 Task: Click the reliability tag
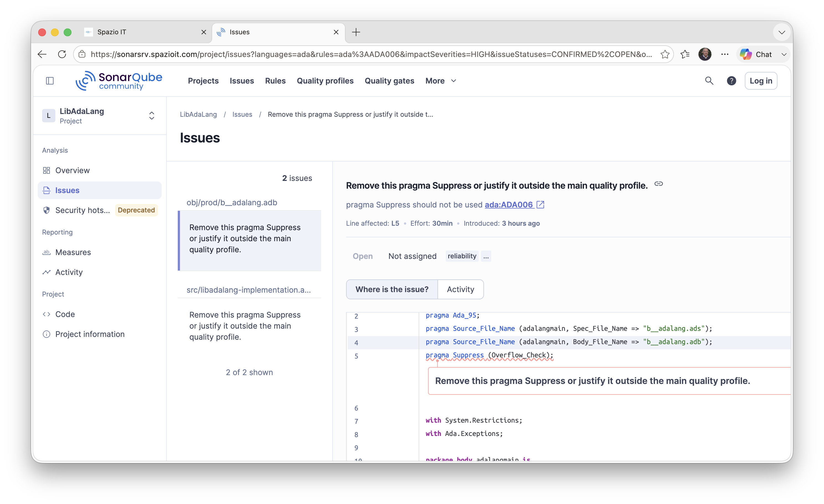click(462, 256)
